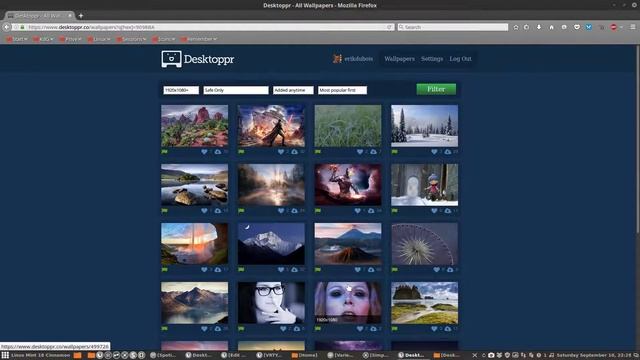Switch to the Home folder taskbar window
This screenshot has height=360, width=640.
pos(305,355)
